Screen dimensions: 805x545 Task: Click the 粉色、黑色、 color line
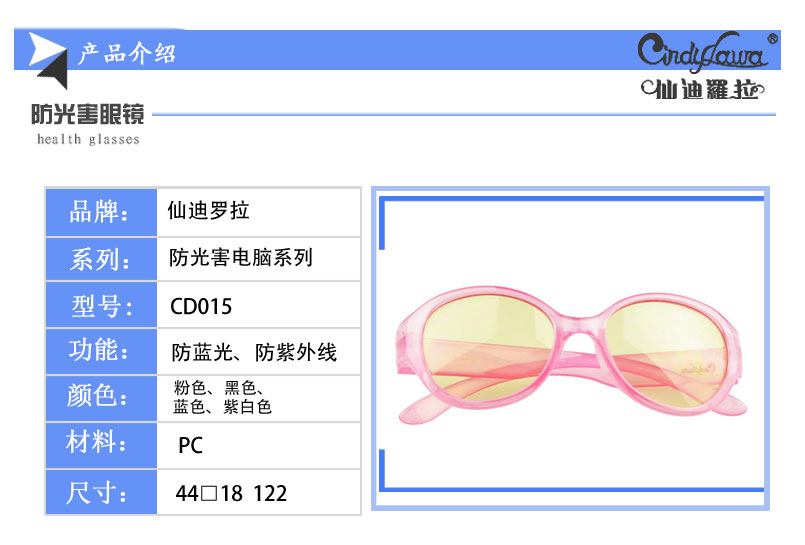click(219, 387)
